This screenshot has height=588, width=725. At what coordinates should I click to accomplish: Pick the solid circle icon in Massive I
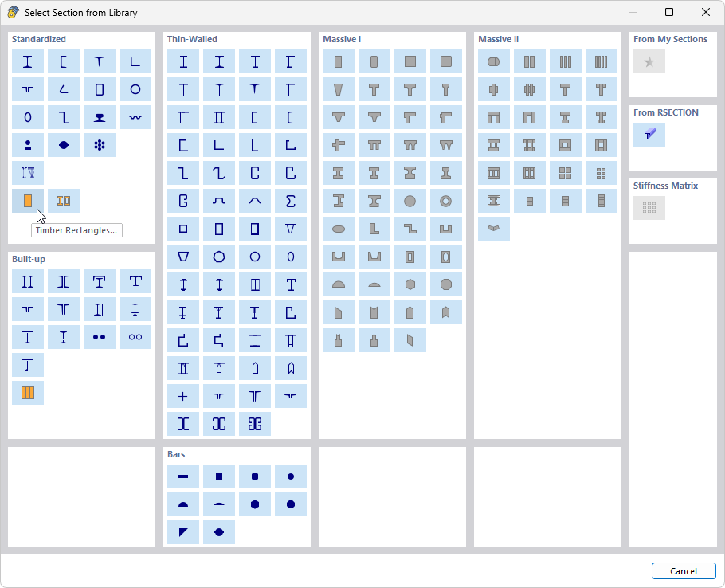point(410,201)
